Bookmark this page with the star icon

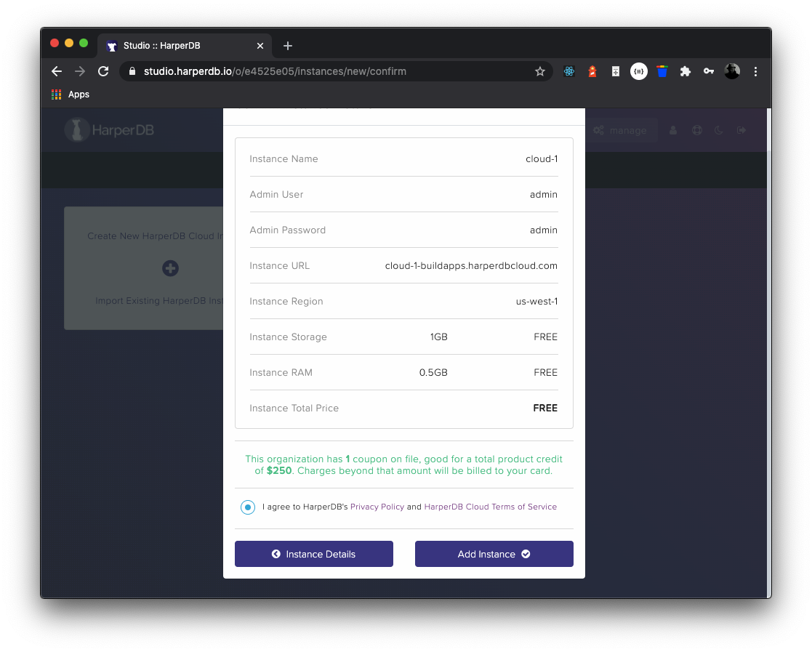coord(539,71)
